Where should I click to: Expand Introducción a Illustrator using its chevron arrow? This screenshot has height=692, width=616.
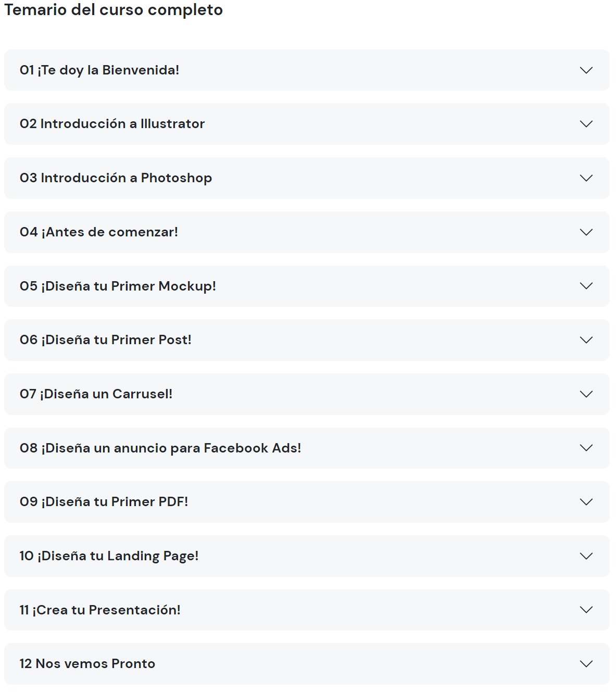586,124
